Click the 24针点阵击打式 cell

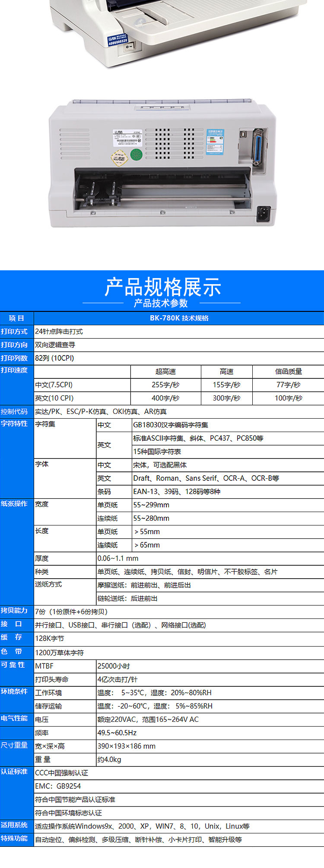[59, 332]
